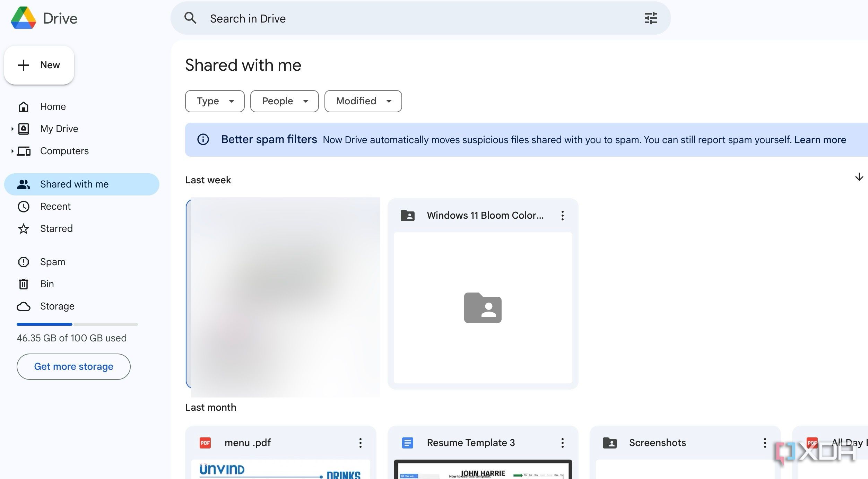Click the 'Last week' section heading
Viewport: 868px width, 479px height.
tap(208, 180)
